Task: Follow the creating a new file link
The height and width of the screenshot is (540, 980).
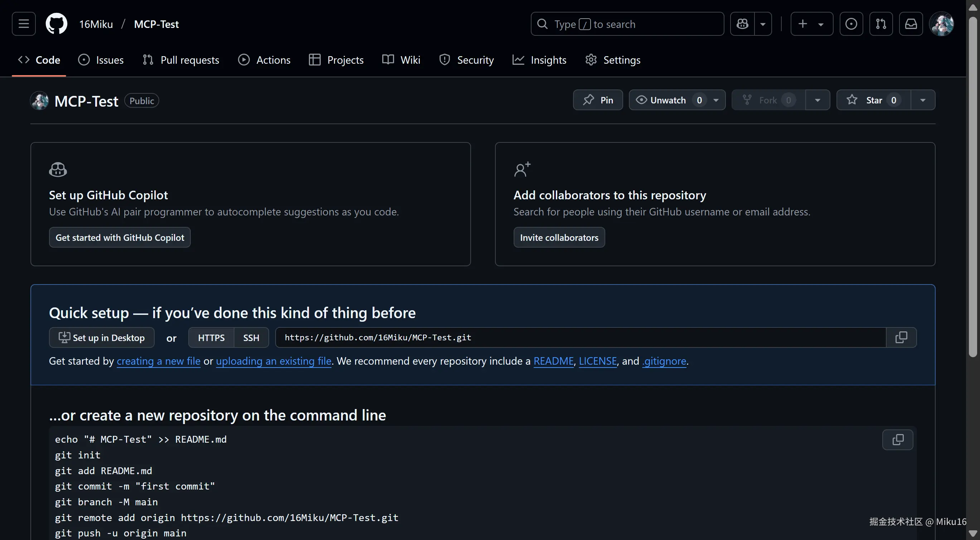Action: tap(158, 361)
